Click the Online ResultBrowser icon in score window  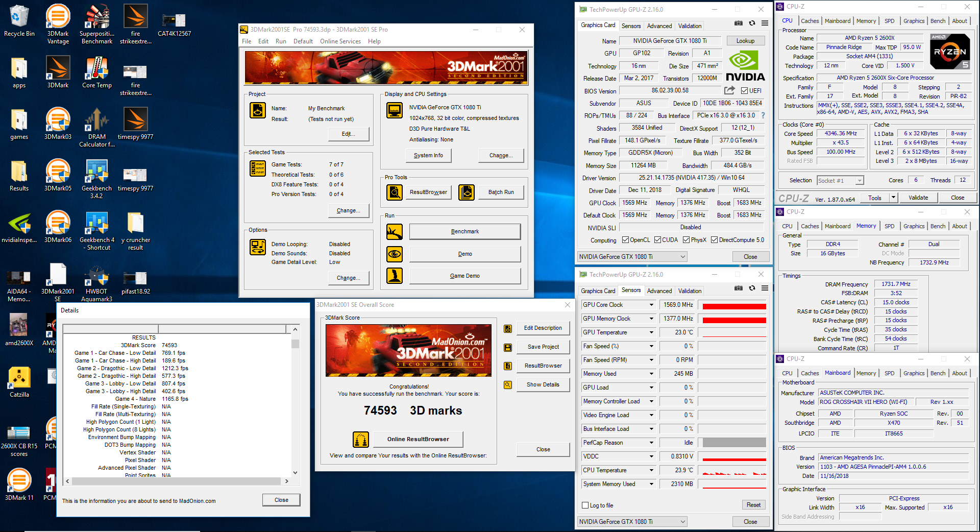pos(361,439)
